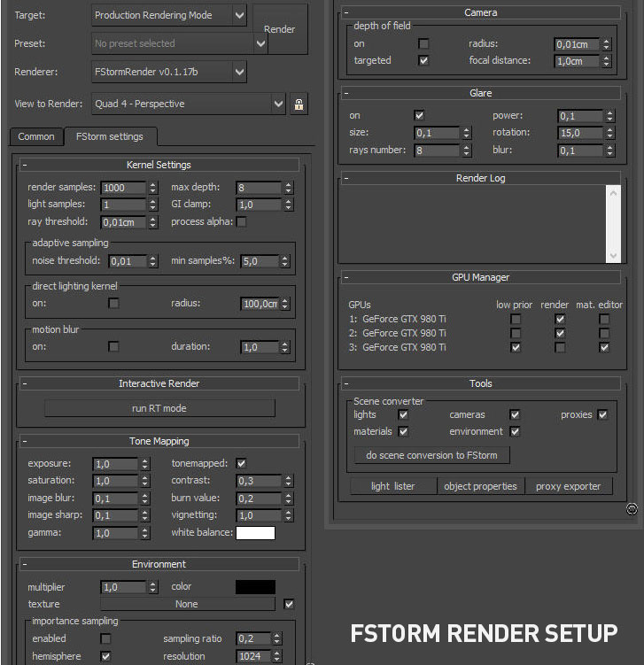Toggle scene converter materials checkbox
This screenshot has height=665, width=644.
click(403, 432)
